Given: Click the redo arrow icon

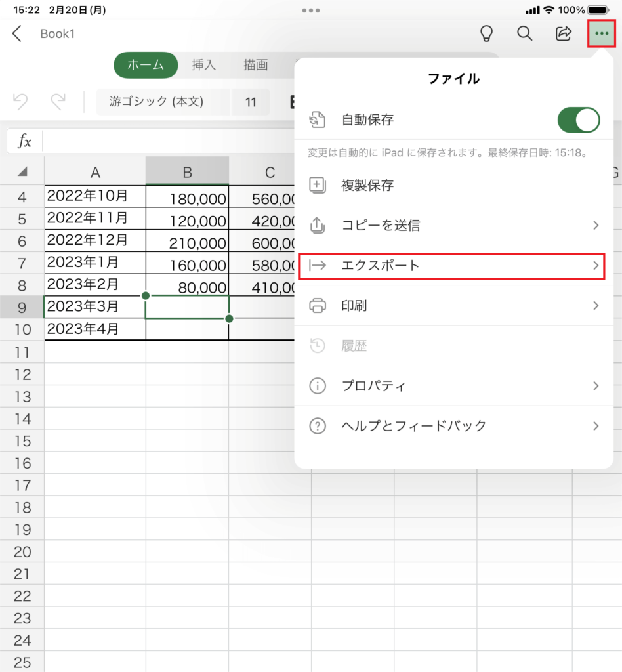Looking at the screenshot, I should point(58,102).
